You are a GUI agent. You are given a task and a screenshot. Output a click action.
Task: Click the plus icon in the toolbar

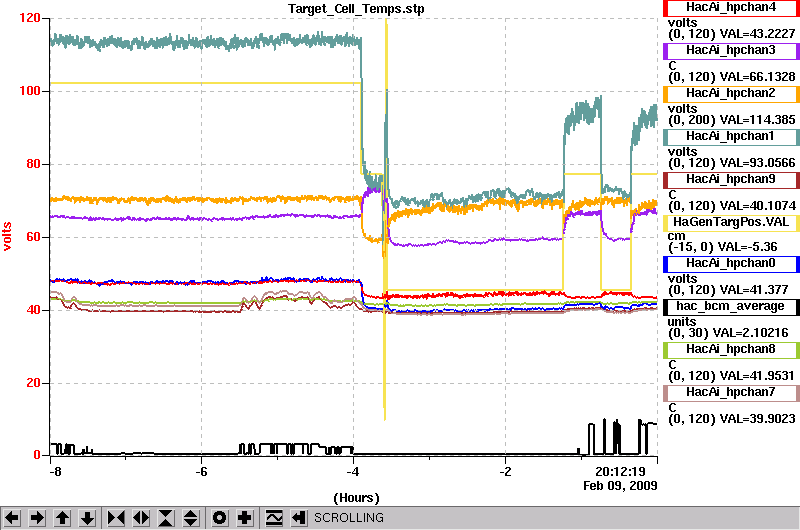[245, 518]
